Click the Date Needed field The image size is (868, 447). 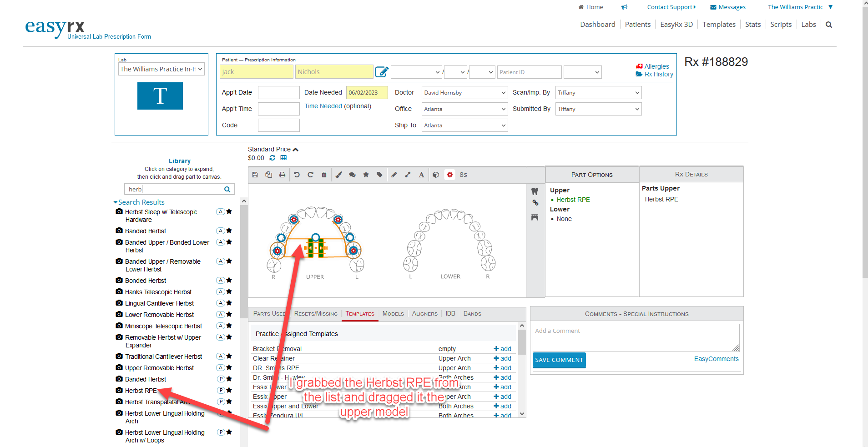point(367,93)
